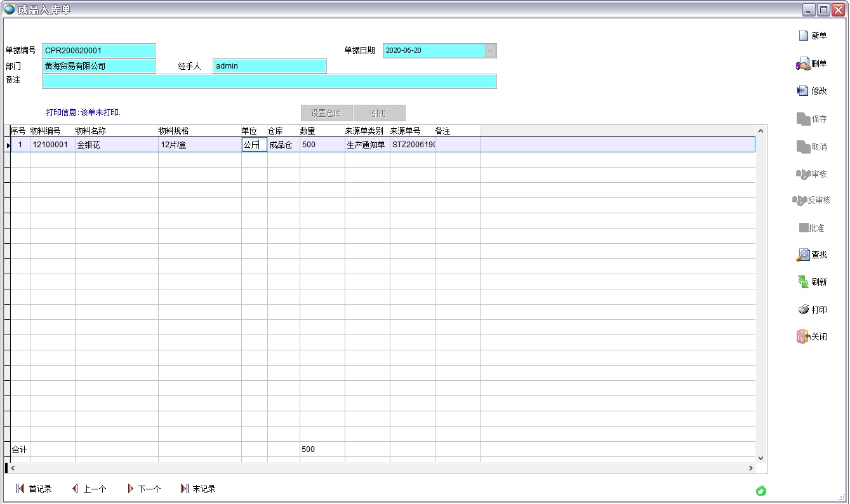The width and height of the screenshot is (850, 504).
Task: Print the document with 打印 icon
Action: point(803,310)
